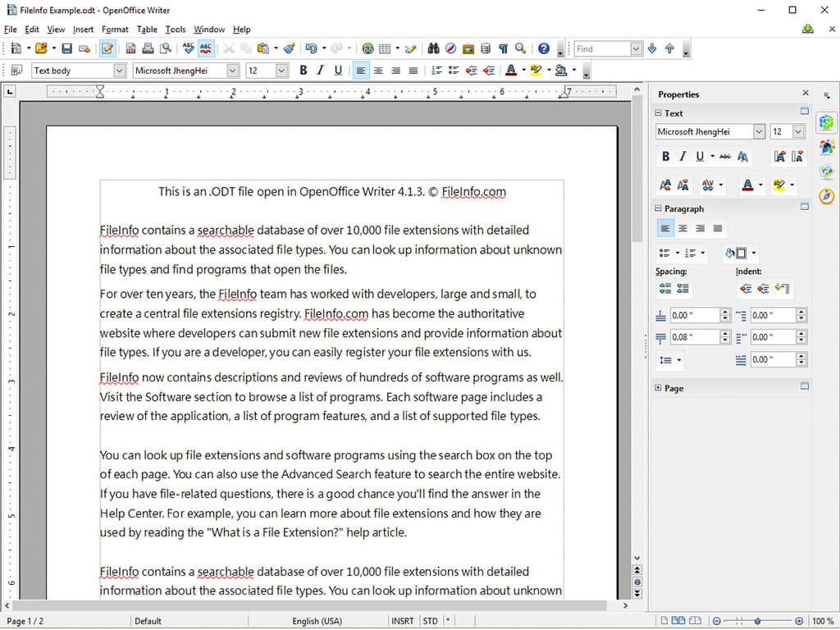Click the OpenOffice Help icon
Viewport: 840px width, 630px height.
543,49
